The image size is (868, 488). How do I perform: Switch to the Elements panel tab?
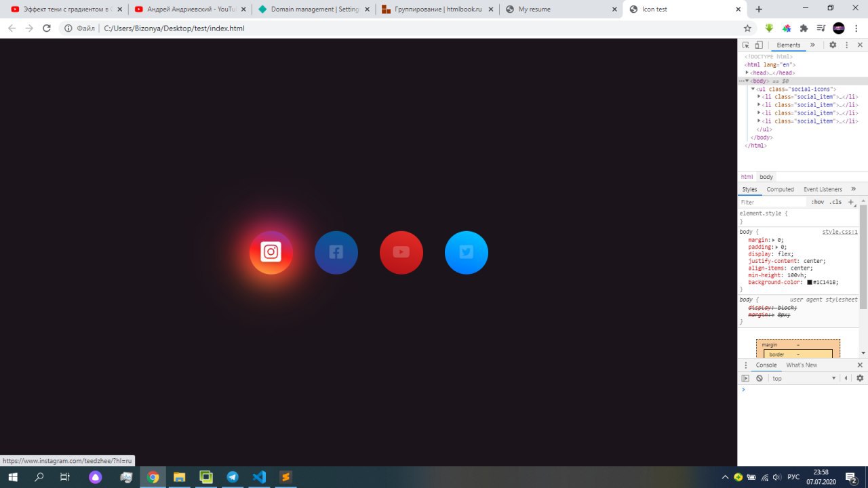pyautogui.click(x=788, y=45)
